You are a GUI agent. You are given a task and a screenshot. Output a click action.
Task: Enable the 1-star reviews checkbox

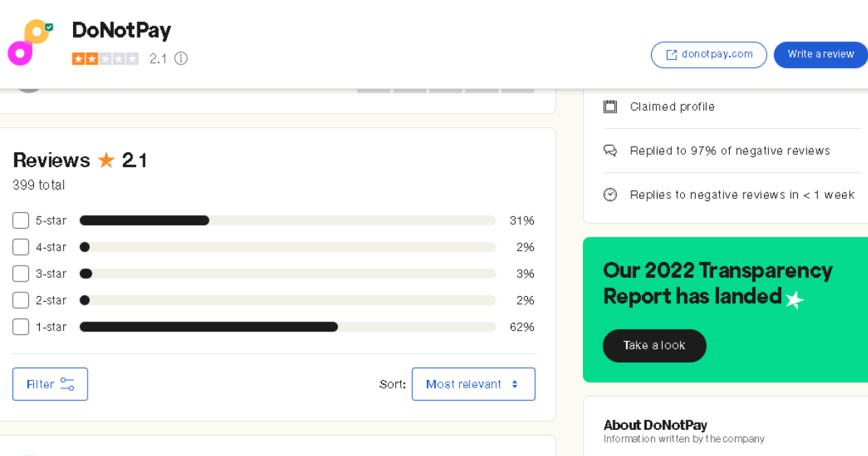click(x=21, y=327)
